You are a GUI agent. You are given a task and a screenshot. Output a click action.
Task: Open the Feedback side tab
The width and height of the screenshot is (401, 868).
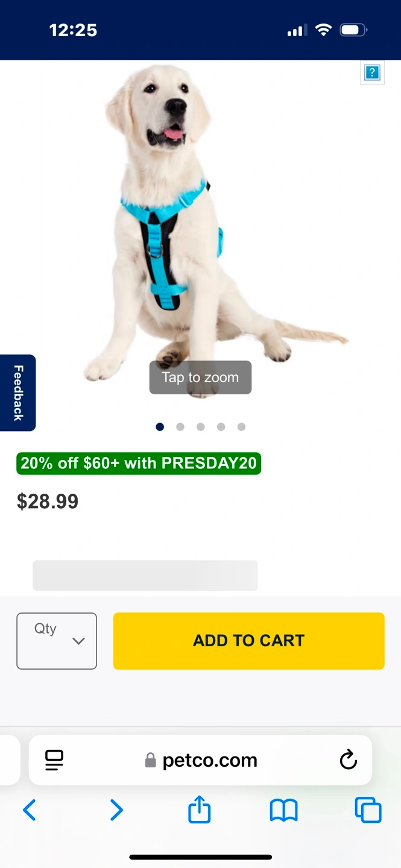[18, 393]
